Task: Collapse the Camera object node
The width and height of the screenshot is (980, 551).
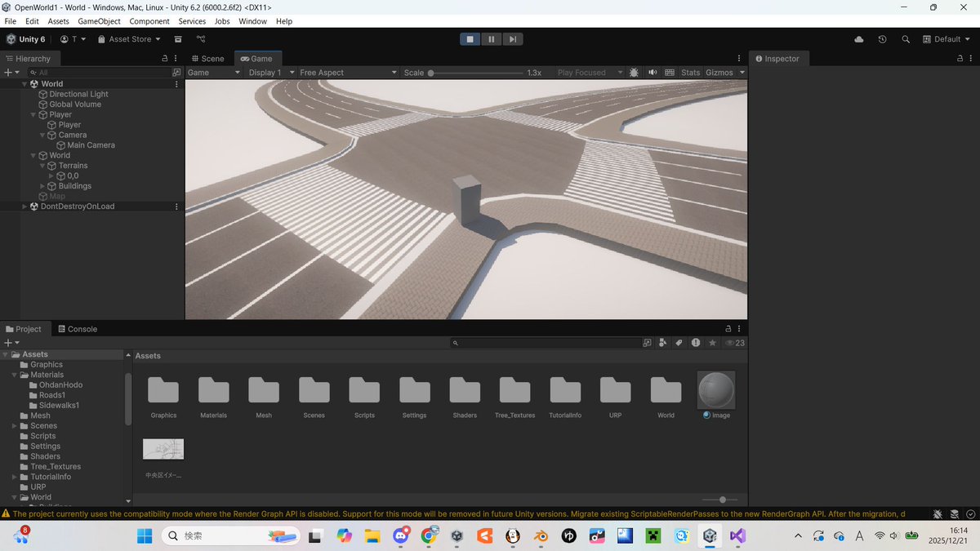Action: [x=42, y=135]
